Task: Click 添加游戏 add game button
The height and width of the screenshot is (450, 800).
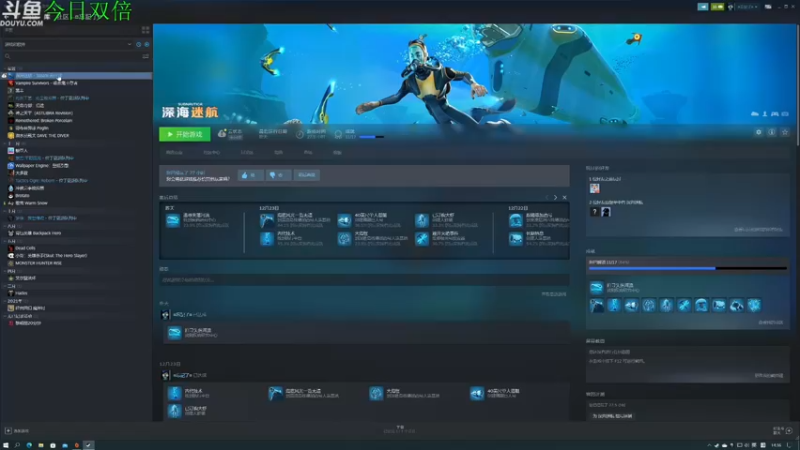Action: tap(17, 431)
